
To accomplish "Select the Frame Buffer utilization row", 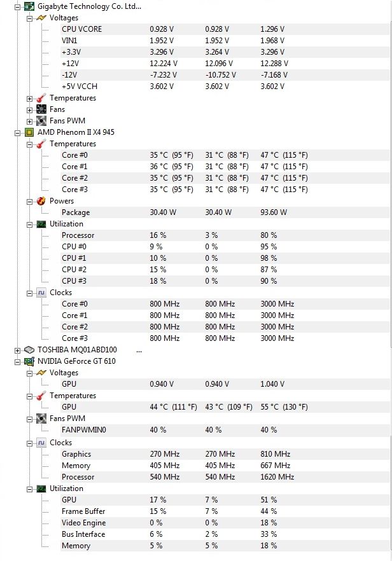I will 225,511.
